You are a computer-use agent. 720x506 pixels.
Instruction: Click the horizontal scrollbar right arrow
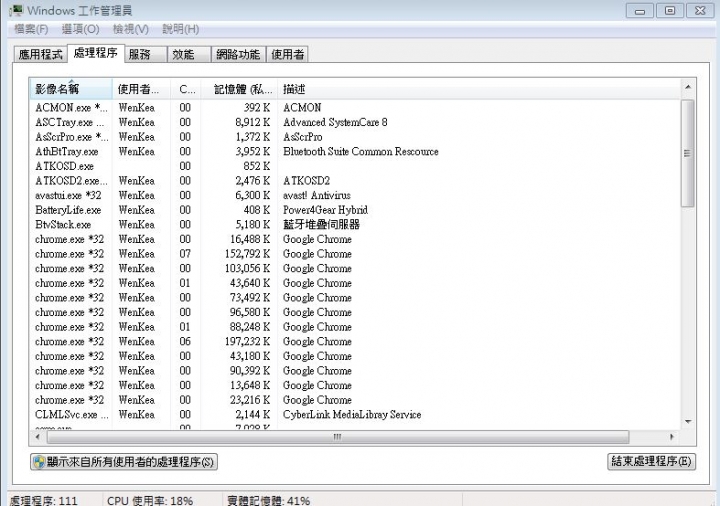(x=672, y=437)
